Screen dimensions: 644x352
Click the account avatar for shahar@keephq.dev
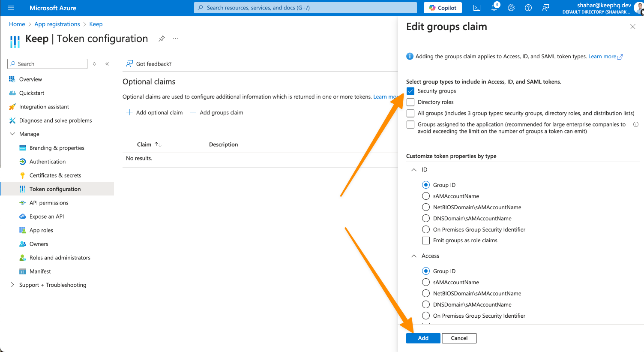(639, 8)
